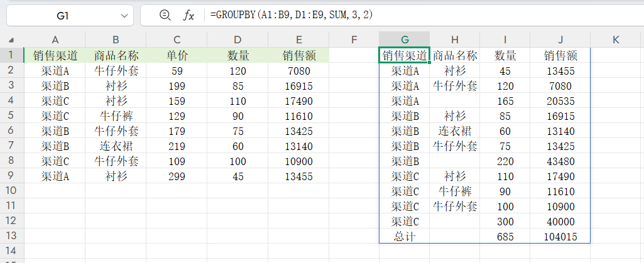Click the magnifier icon in formula bar
The height and width of the screenshot is (263, 644).
[165, 15]
